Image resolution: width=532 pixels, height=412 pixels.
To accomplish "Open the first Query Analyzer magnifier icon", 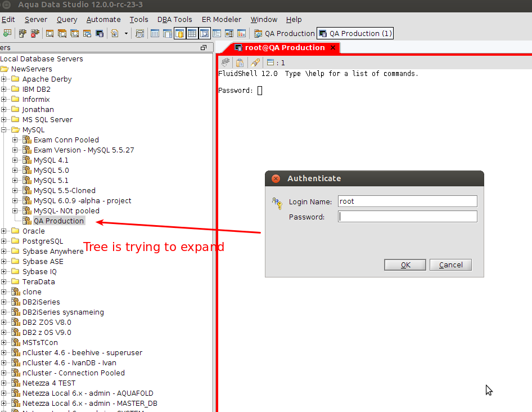I will click(x=50, y=33).
